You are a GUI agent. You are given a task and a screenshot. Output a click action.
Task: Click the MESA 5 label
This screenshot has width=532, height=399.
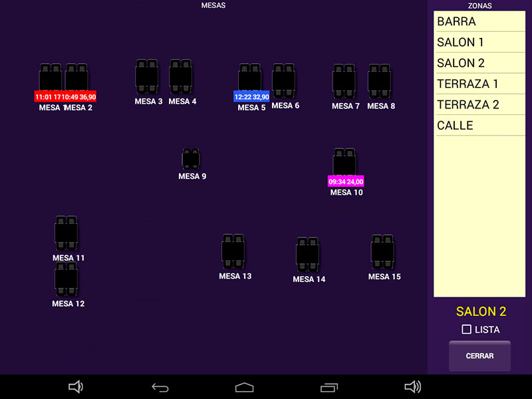[251, 108]
